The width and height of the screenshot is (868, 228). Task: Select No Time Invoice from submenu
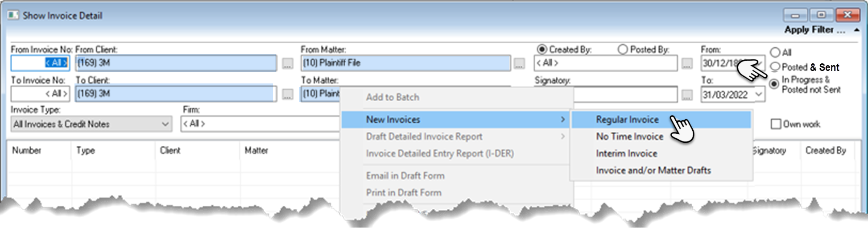(x=661, y=137)
